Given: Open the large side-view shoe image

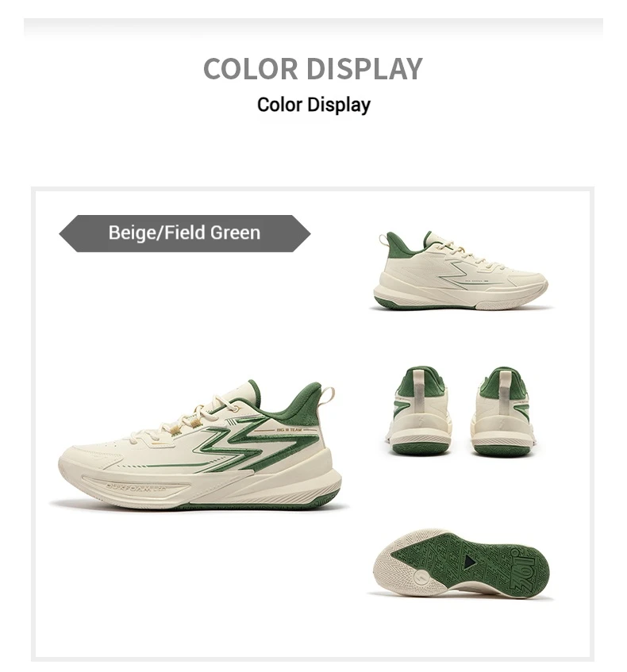Looking at the screenshot, I should [x=200, y=444].
